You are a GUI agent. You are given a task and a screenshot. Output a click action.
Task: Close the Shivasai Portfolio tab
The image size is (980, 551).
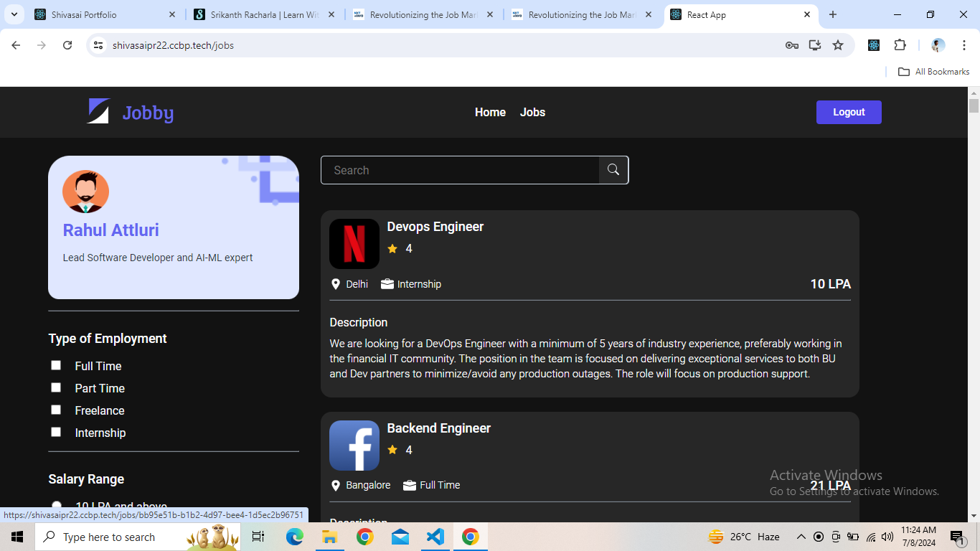[172, 14]
